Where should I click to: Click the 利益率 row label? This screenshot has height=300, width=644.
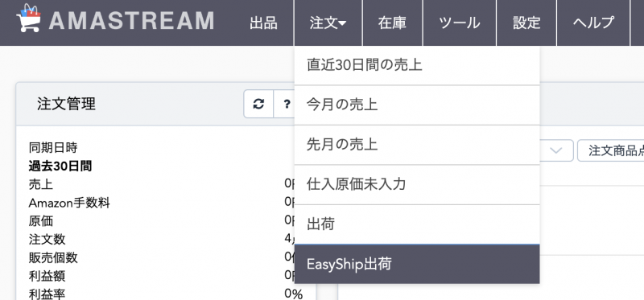pos(47,294)
